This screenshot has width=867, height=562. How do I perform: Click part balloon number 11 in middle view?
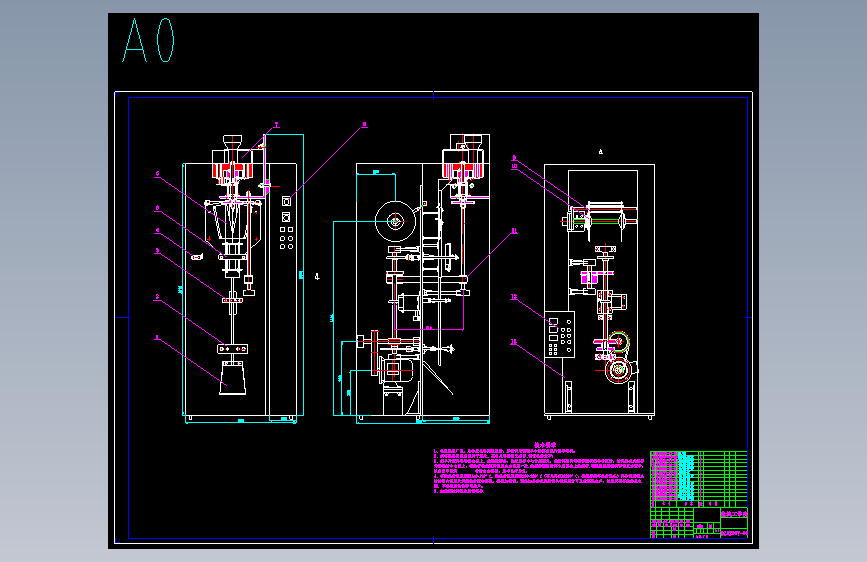(514, 231)
